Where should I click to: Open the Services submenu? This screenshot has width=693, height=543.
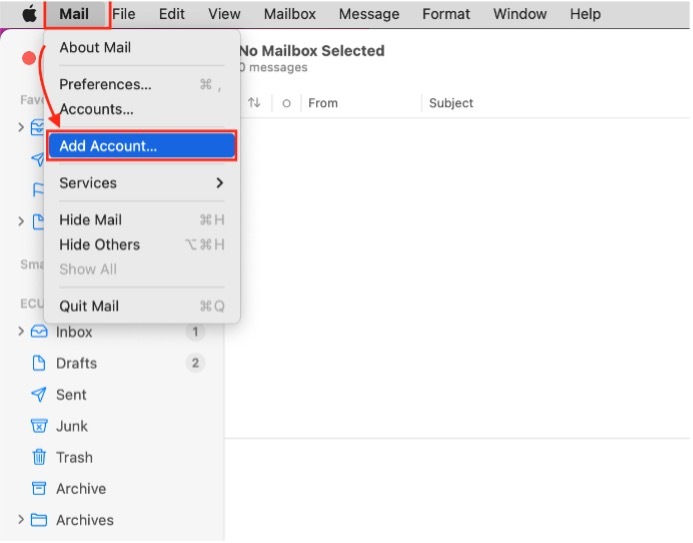pyautogui.click(x=141, y=183)
